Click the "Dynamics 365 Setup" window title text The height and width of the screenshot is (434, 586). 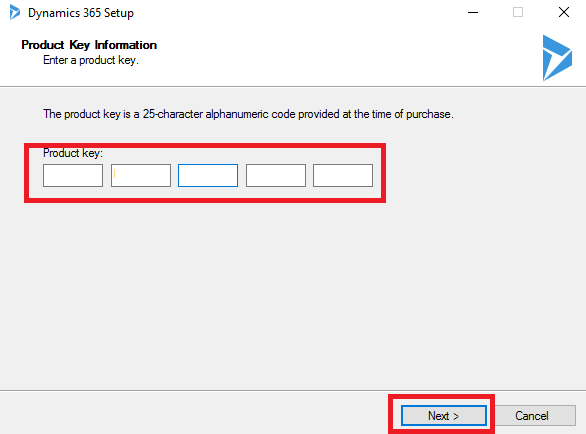pos(81,13)
